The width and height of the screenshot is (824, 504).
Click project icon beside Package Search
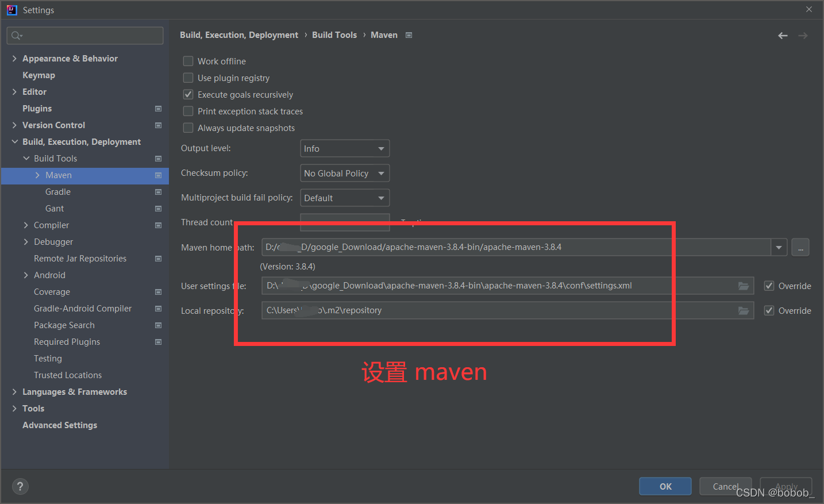click(x=159, y=325)
